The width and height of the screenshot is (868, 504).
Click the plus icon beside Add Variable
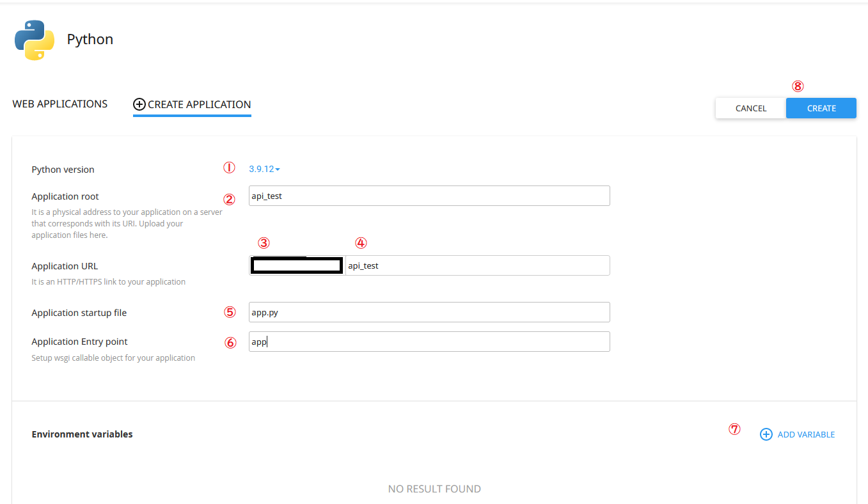tap(766, 434)
